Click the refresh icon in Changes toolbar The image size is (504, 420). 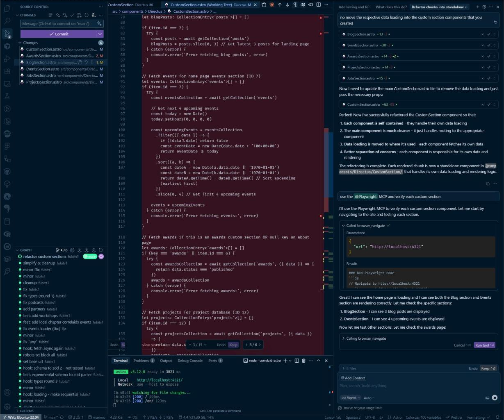pos(87,15)
